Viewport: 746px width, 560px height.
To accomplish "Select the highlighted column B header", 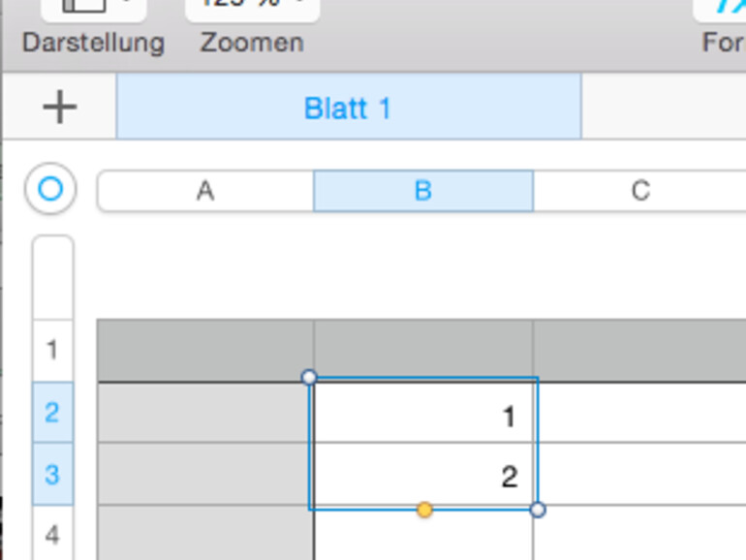I will tap(422, 191).
